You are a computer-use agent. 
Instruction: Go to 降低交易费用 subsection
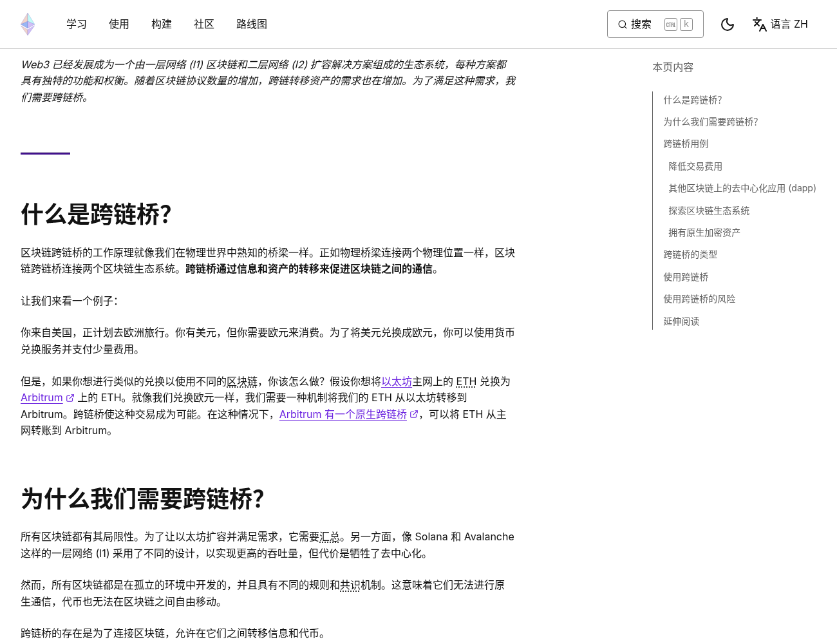pyautogui.click(x=695, y=166)
